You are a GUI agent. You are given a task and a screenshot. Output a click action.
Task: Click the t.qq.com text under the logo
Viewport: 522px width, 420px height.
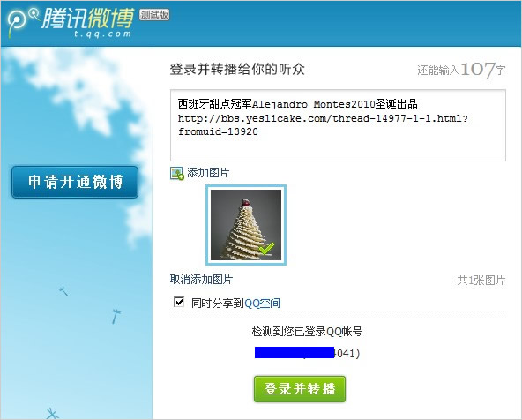(102, 34)
